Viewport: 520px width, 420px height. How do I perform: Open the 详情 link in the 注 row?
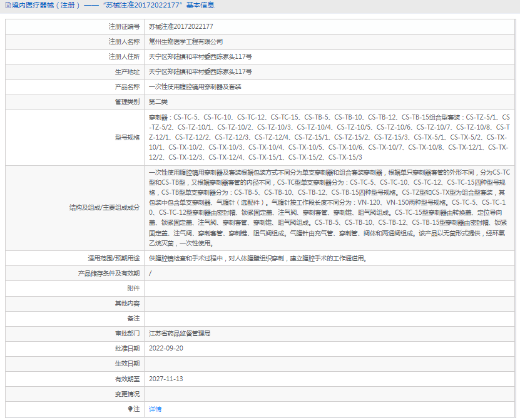click(155, 409)
